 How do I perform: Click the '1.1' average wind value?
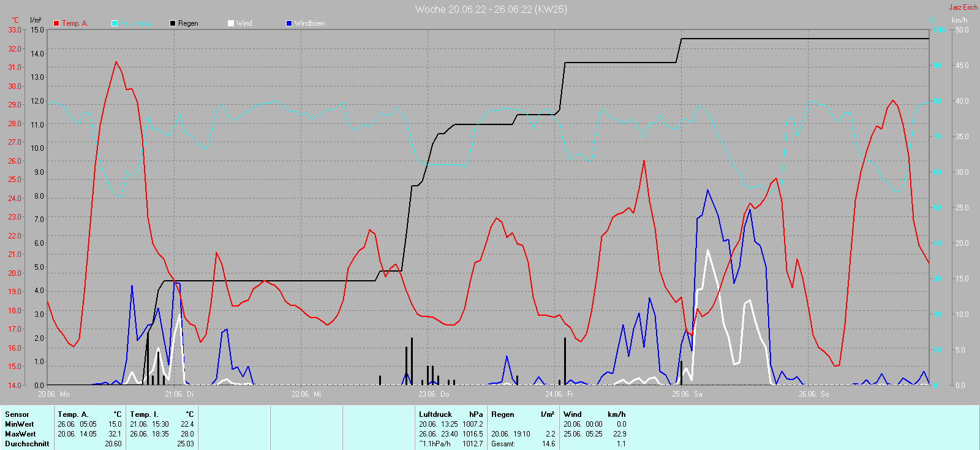pyautogui.click(x=622, y=444)
